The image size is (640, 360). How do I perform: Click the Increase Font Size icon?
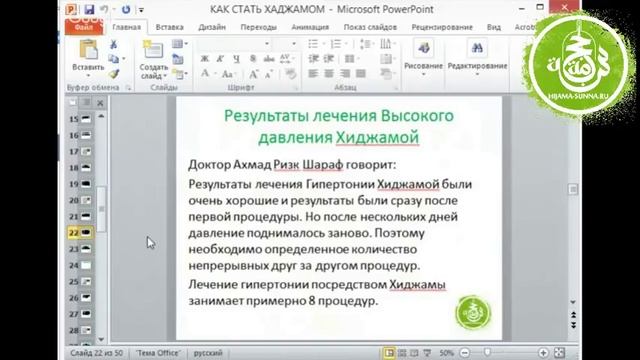[253, 74]
